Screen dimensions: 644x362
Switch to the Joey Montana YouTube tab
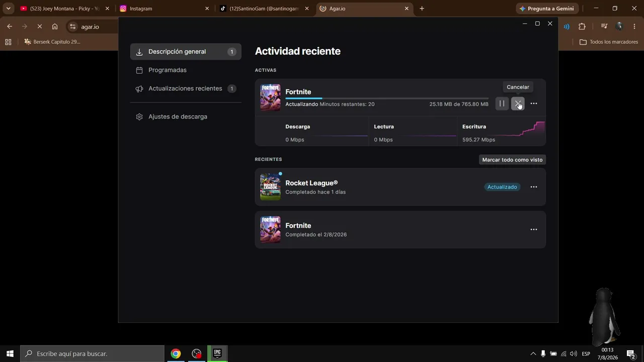[64, 9]
